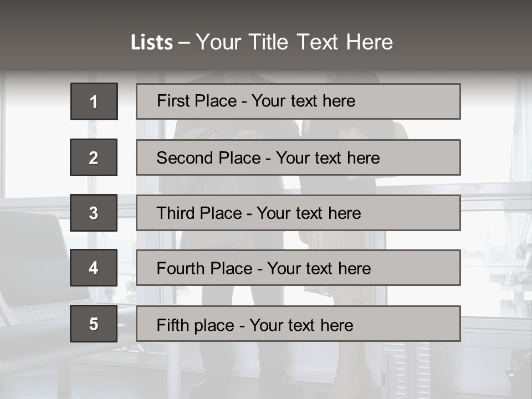Click the number 5 box

click(94, 324)
